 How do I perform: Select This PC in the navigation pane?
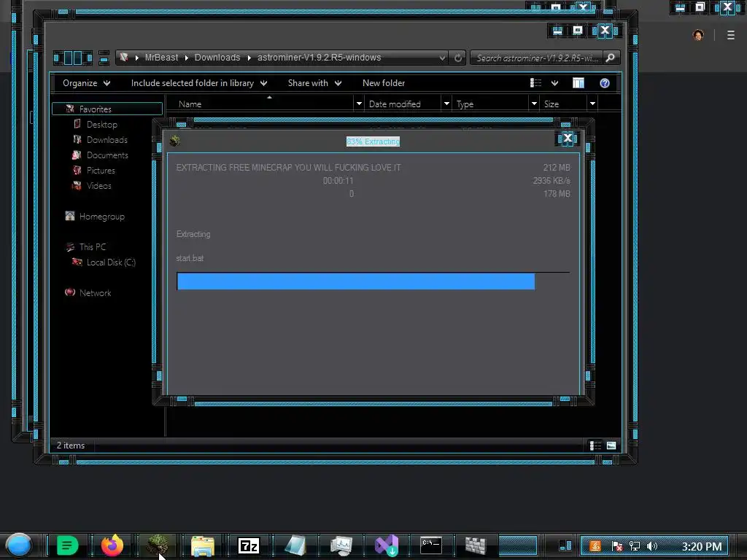[x=93, y=246]
